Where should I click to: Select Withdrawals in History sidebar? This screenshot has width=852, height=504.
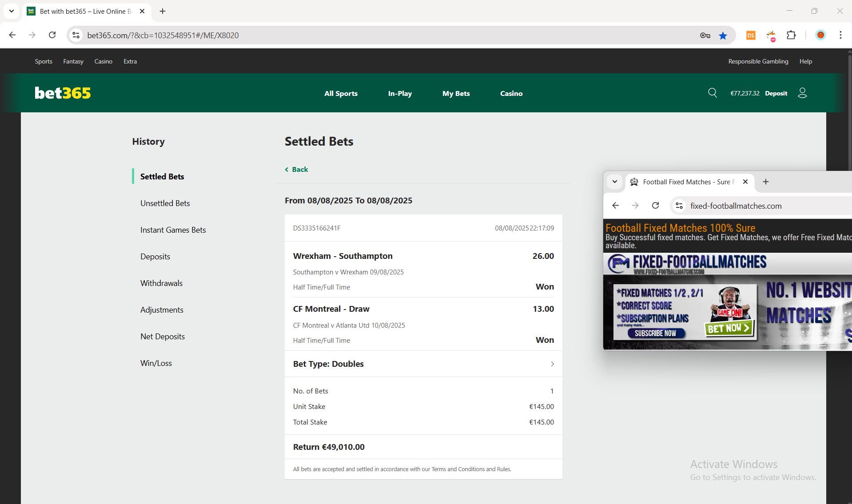coord(161,283)
